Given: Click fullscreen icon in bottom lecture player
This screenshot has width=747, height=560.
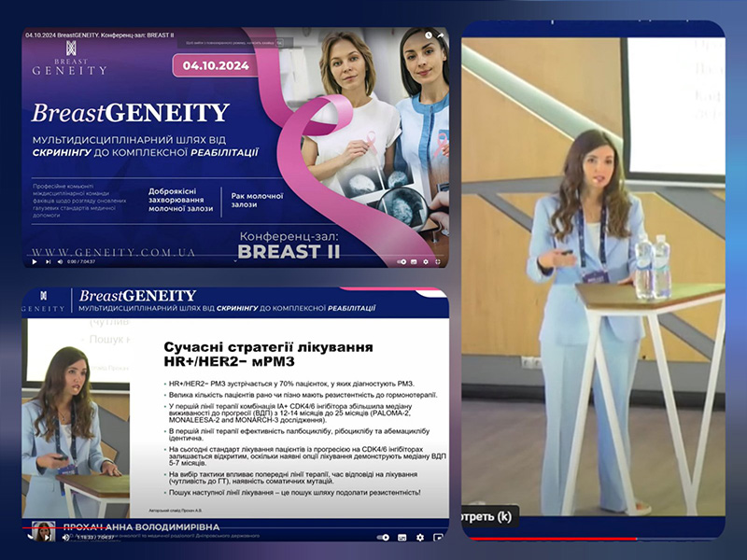Looking at the screenshot, I should tap(440, 537).
